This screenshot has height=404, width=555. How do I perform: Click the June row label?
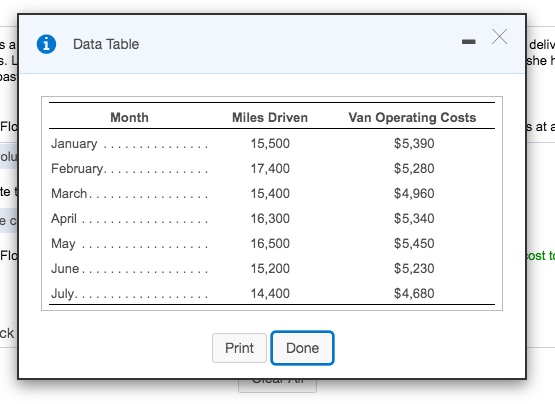tap(65, 269)
